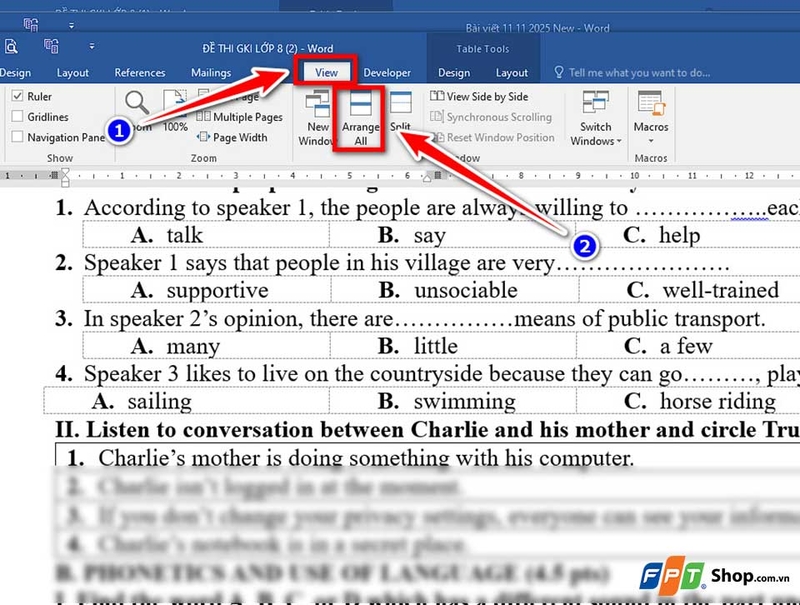Click the Print Preview quick access icon
The height and width of the screenshot is (605, 800).
click(11, 46)
